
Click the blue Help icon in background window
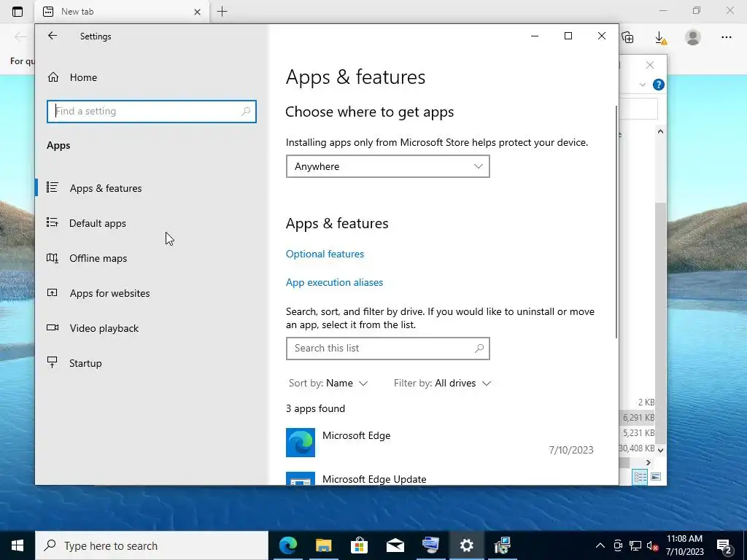click(x=659, y=85)
